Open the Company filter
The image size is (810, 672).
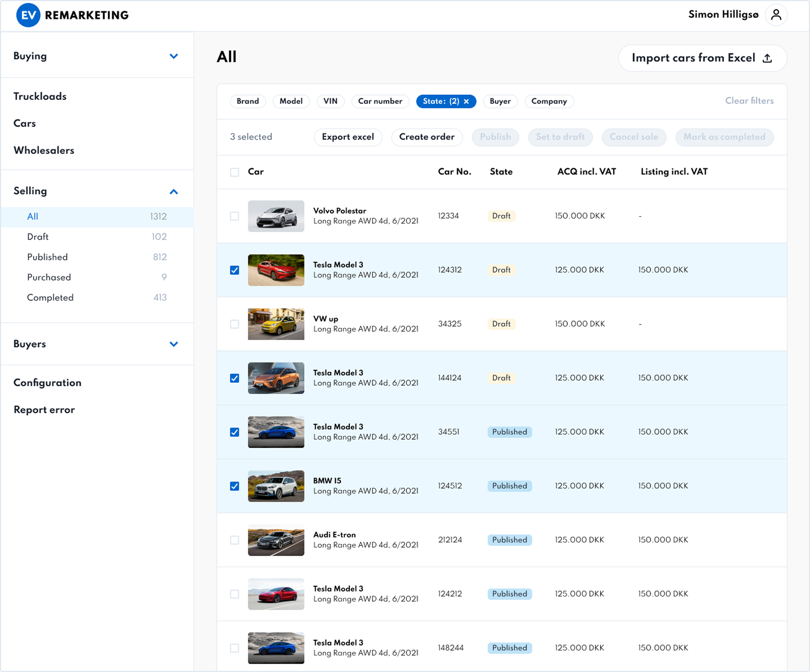pyautogui.click(x=549, y=102)
